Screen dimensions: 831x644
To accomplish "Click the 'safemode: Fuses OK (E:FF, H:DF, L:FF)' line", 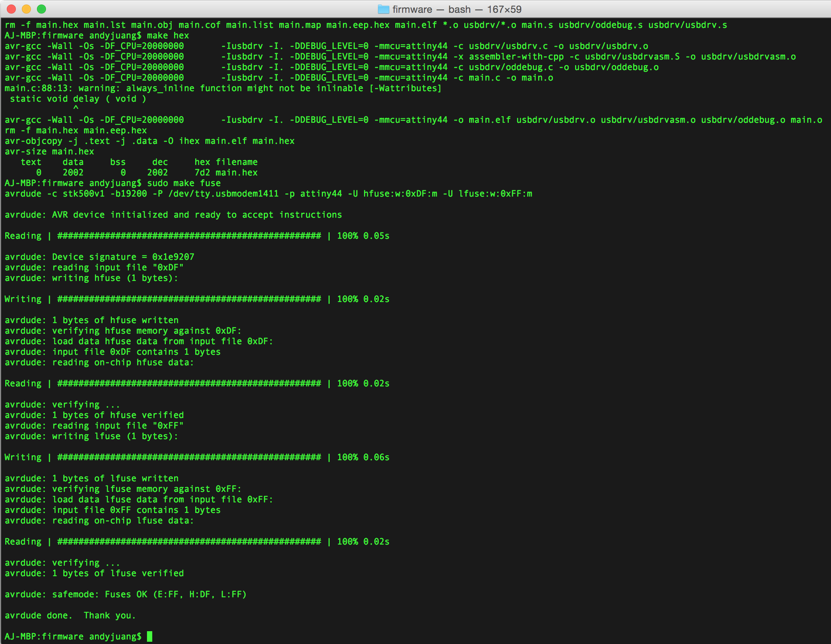I will 125,594.
